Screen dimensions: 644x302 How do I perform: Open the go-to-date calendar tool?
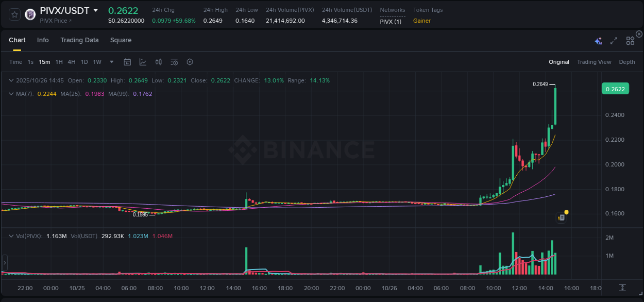pyautogui.click(x=127, y=62)
